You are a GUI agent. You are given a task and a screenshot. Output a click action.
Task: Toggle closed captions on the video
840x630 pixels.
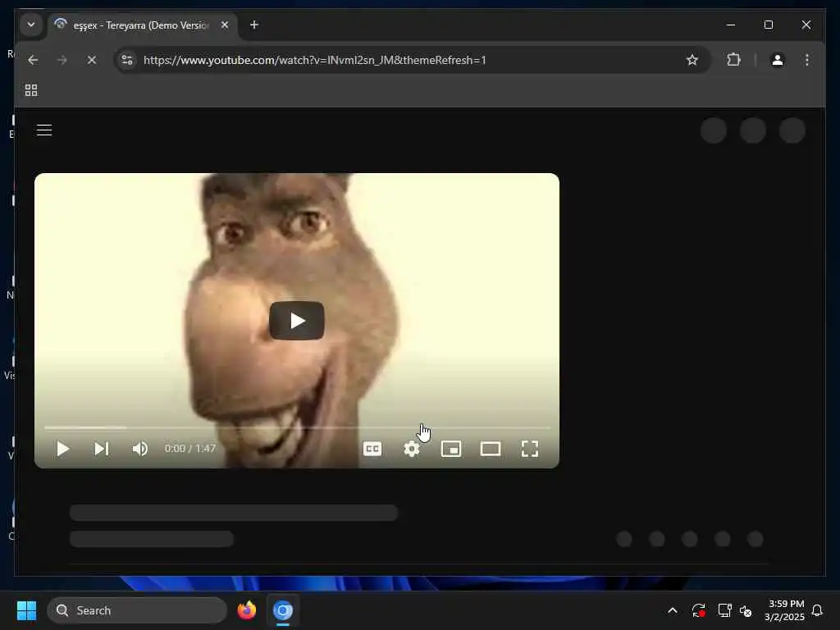372,449
